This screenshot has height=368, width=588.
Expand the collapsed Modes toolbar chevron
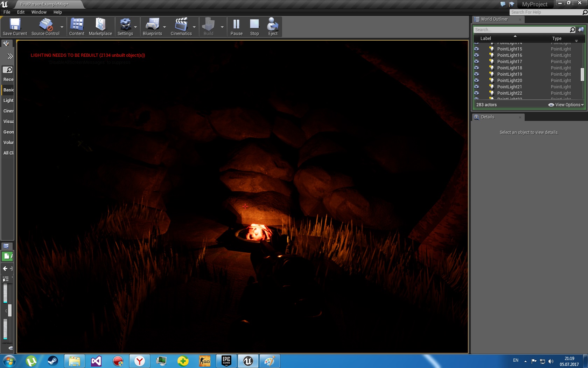click(10, 56)
